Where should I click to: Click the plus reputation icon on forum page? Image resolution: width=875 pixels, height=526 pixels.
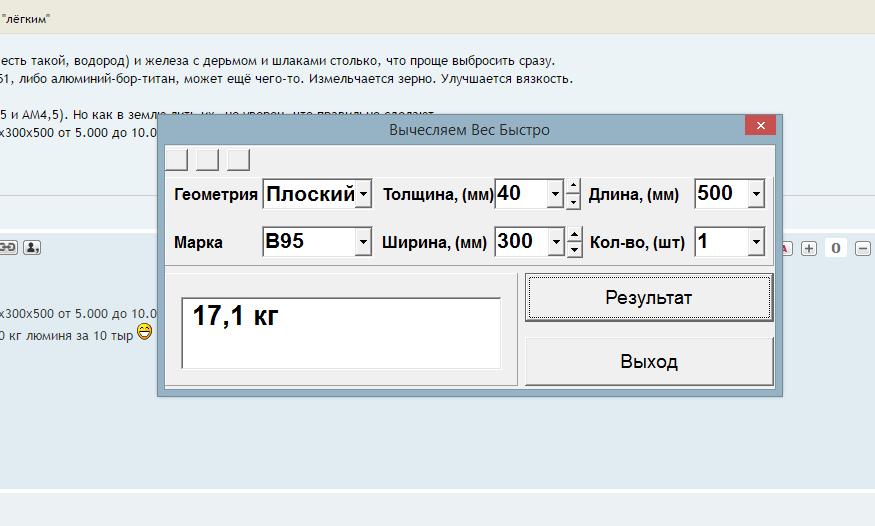[x=809, y=248]
